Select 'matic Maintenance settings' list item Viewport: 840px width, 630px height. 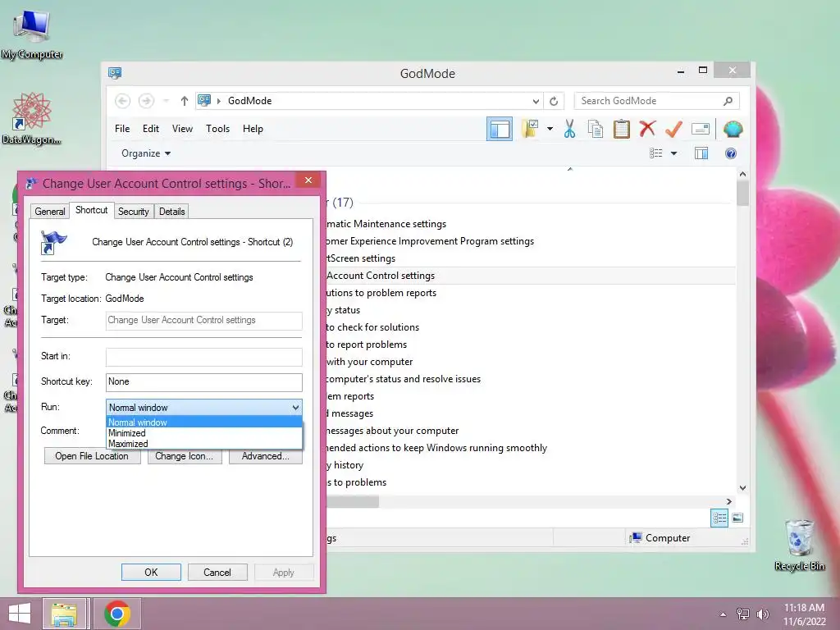click(x=386, y=224)
